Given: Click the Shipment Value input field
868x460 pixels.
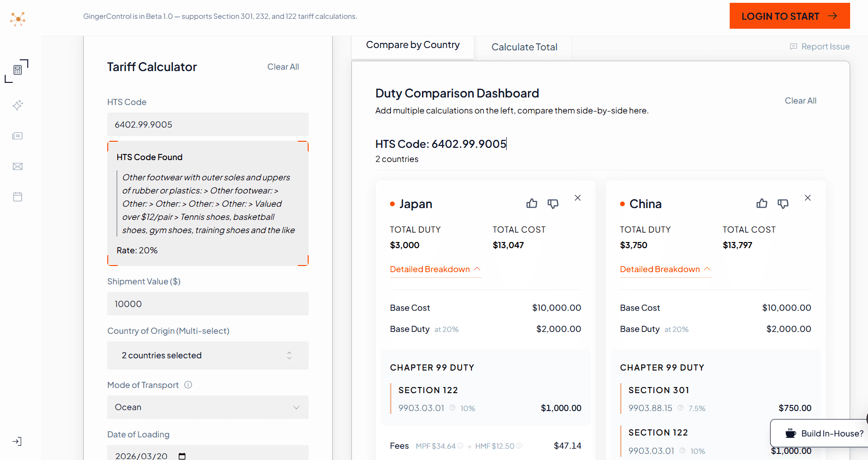Looking at the screenshot, I should tap(208, 304).
